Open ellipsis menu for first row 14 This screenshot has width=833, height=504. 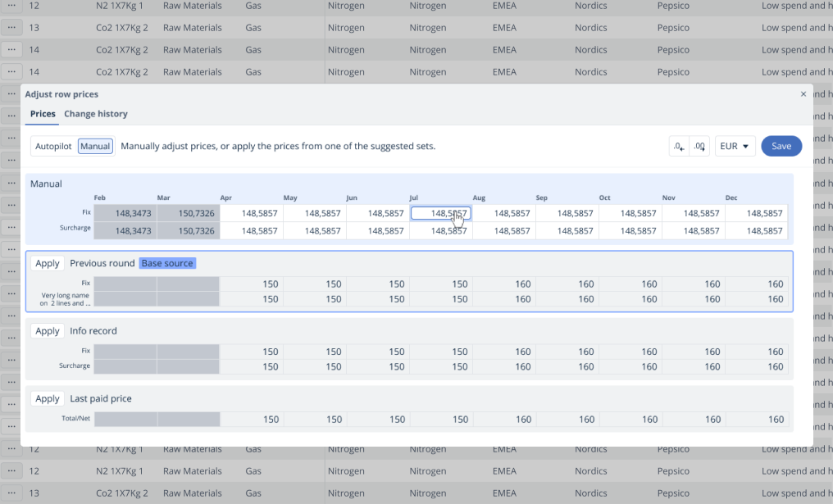coord(11,50)
